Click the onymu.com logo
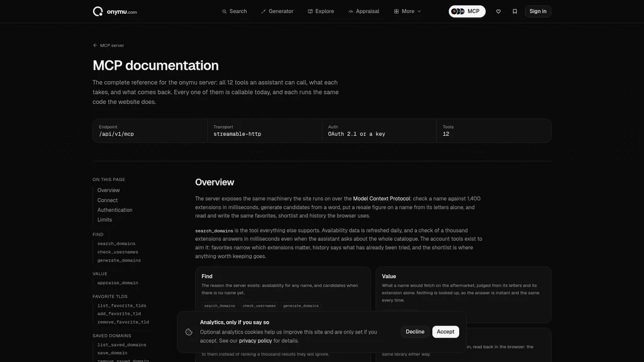Screen dimensions: 644x362 pos(114,11)
